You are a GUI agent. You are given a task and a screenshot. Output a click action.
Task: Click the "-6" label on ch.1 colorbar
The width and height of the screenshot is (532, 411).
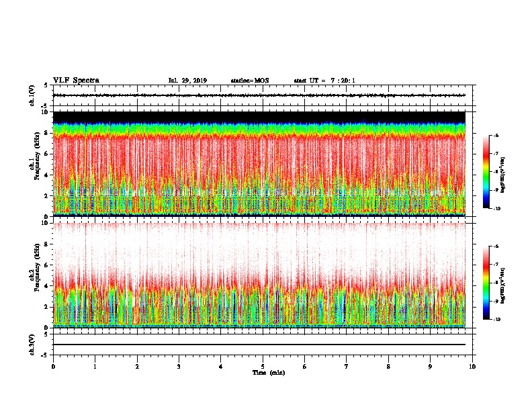[x=496, y=136]
